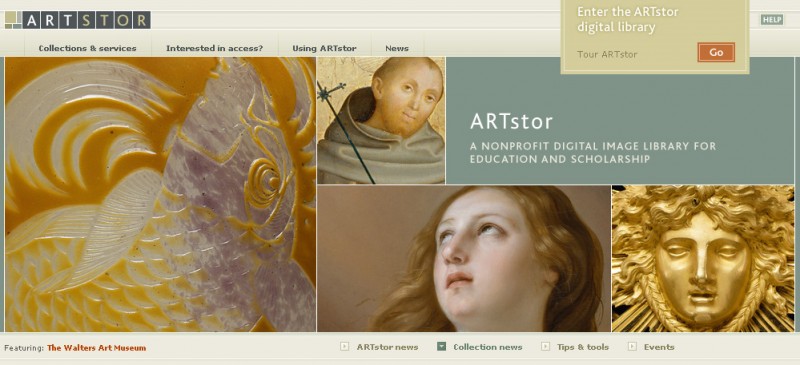Click the ARTstor logo
The width and height of the screenshot is (800, 365).
point(78,20)
